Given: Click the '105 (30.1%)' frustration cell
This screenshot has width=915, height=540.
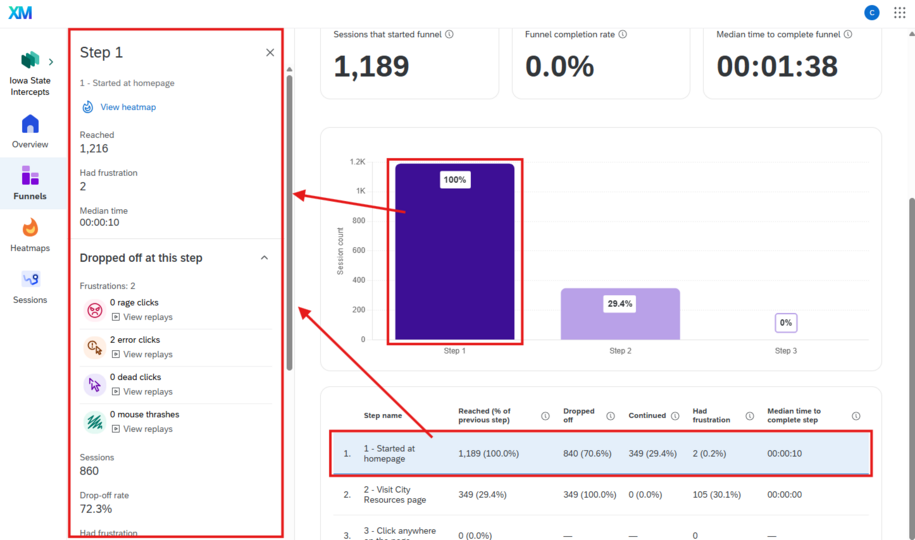Looking at the screenshot, I should tap(717, 494).
